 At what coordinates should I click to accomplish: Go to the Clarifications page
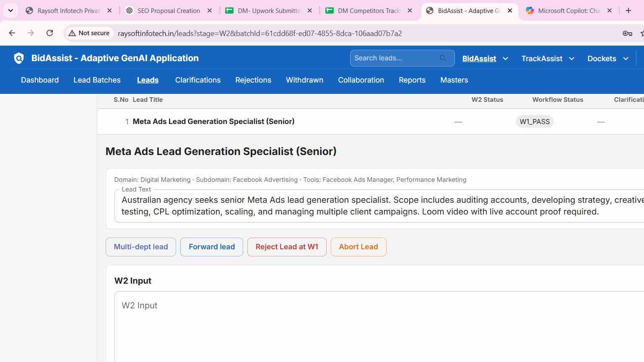click(x=198, y=80)
